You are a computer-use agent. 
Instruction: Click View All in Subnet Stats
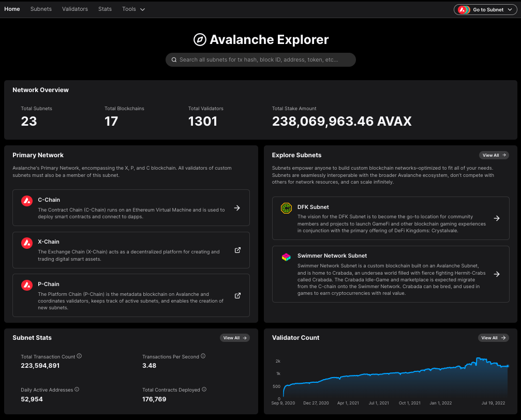[235, 338]
